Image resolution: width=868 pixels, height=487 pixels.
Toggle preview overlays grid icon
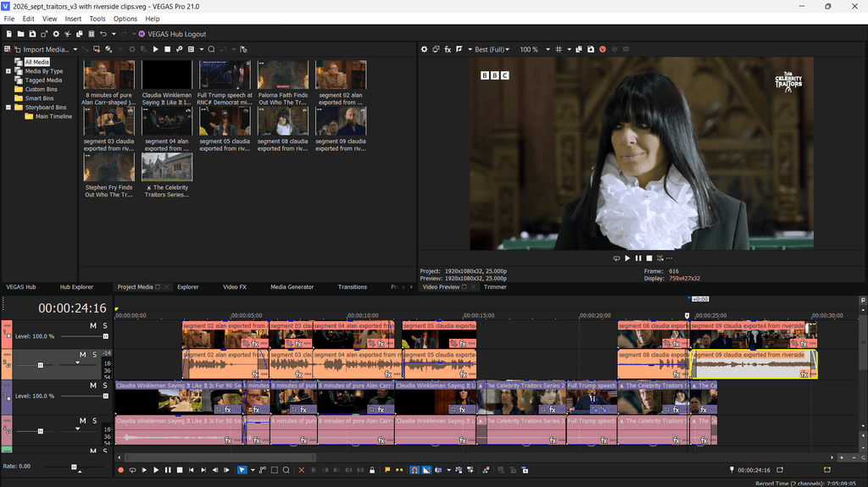click(x=559, y=49)
